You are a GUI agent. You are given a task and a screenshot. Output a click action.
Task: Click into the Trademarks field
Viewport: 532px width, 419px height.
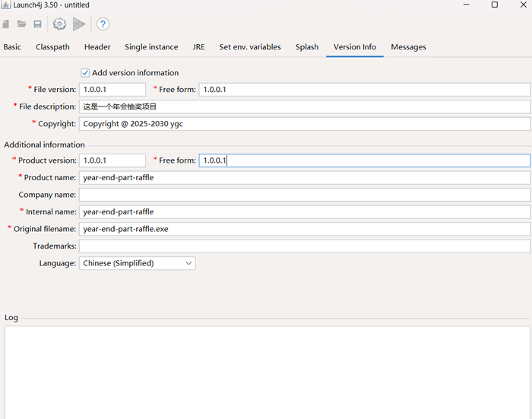point(304,246)
